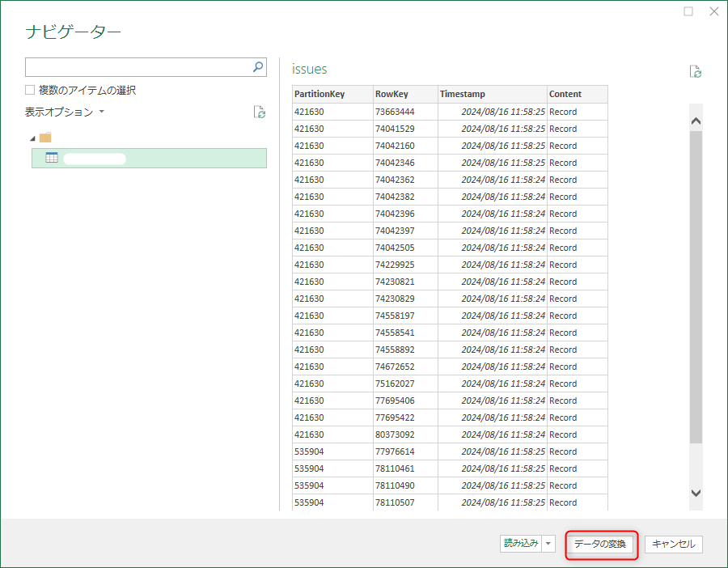This screenshot has height=568, width=728.
Task: Click RowKey cell 74672652
Action: 405,367
